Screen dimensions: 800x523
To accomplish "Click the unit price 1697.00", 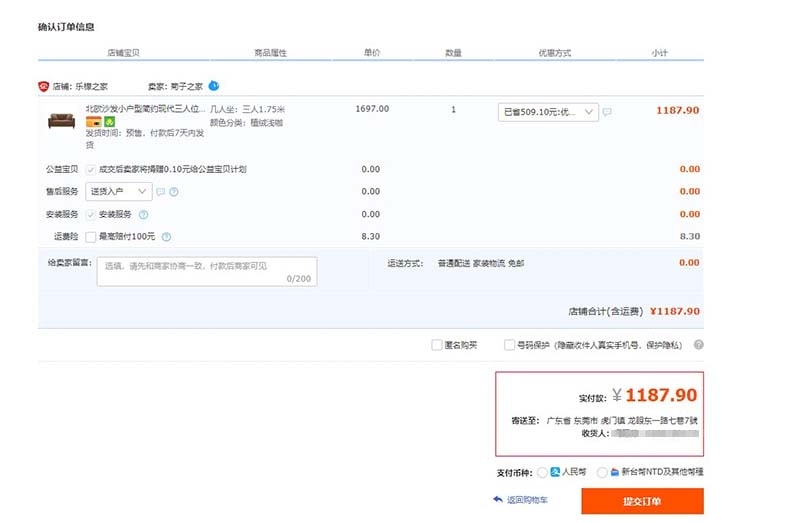I will click(372, 109).
